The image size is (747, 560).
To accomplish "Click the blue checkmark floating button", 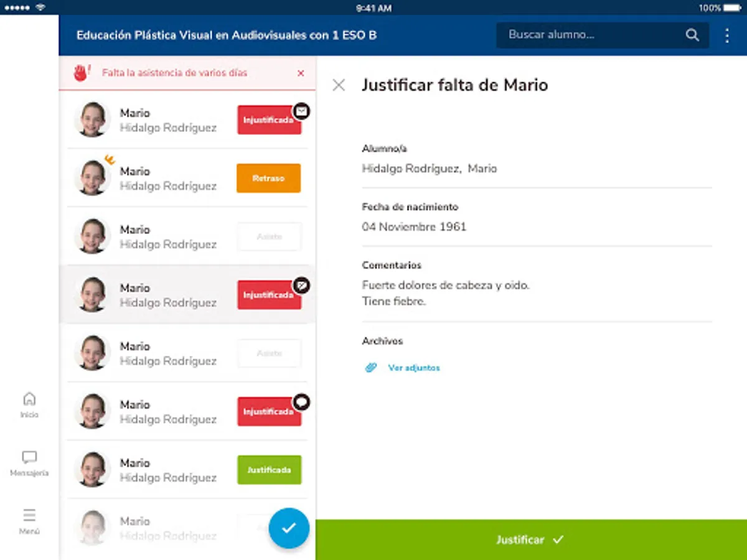I will (x=289, y=528).
